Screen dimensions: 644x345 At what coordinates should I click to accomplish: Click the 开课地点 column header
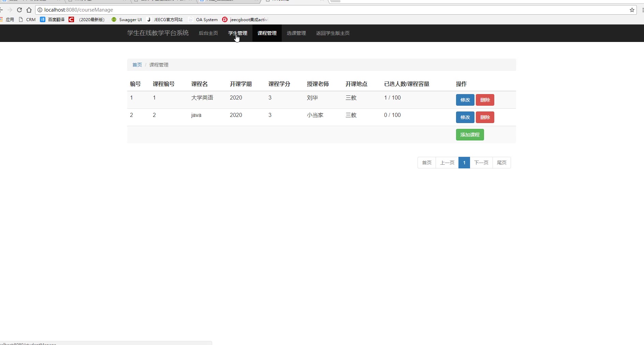click(356, 84)
